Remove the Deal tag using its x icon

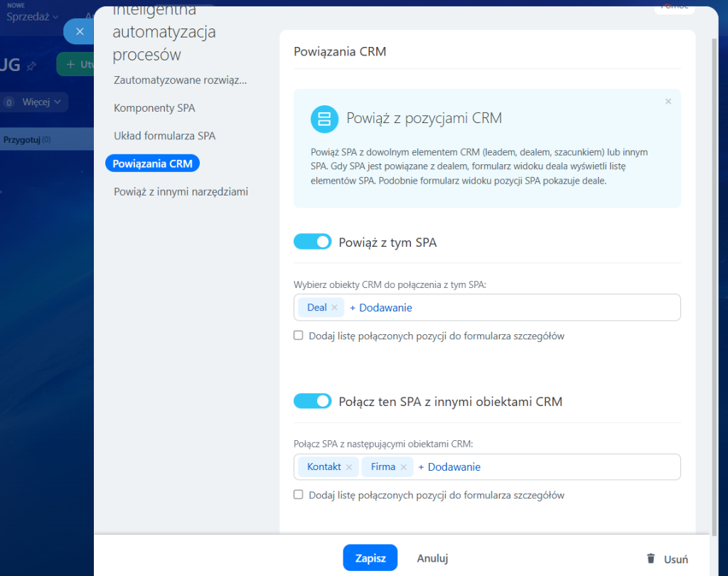click(x=334, y=308)
